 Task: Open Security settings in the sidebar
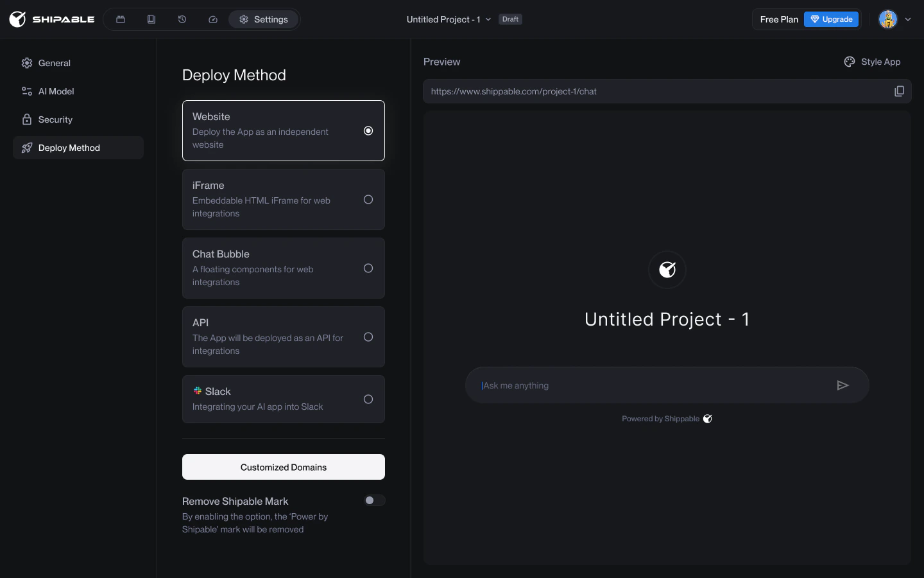pos(78,119)
